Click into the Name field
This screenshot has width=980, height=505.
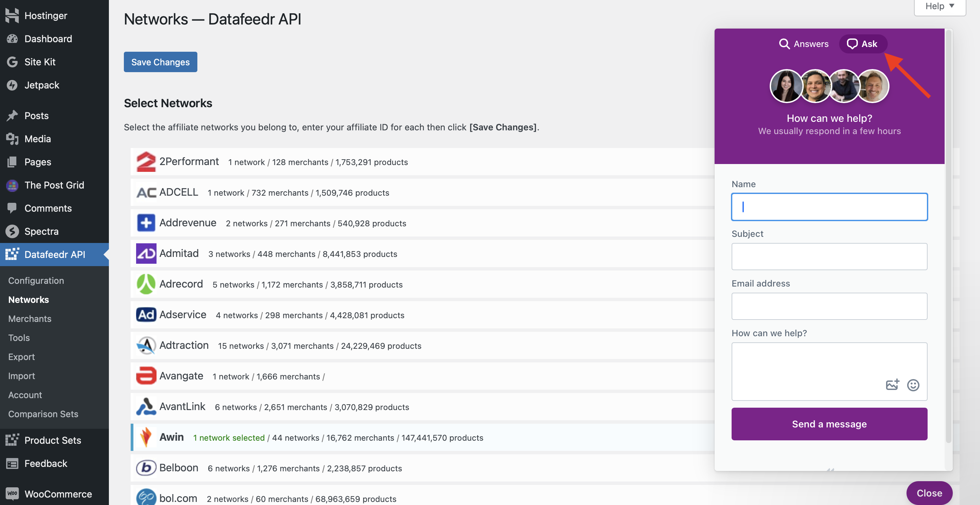[x=829, y=207]
